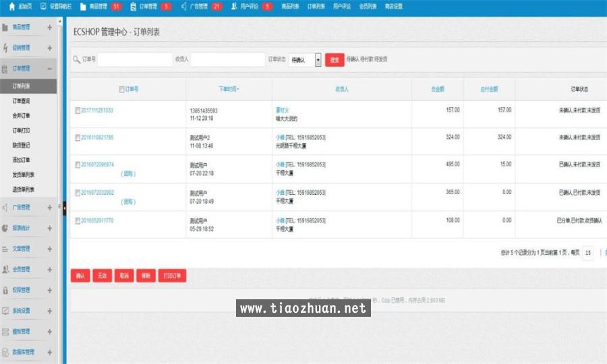Image resolution: width=607 pixels, height=364 pixels.
Task: Click the 权限管理 lock icon in sidebar
Action: click(5, 291)
